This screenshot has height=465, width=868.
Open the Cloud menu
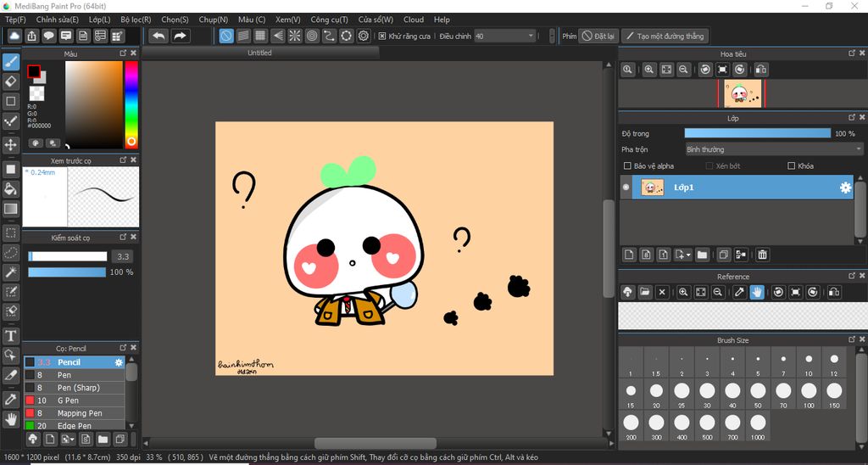tap(414, 20)
